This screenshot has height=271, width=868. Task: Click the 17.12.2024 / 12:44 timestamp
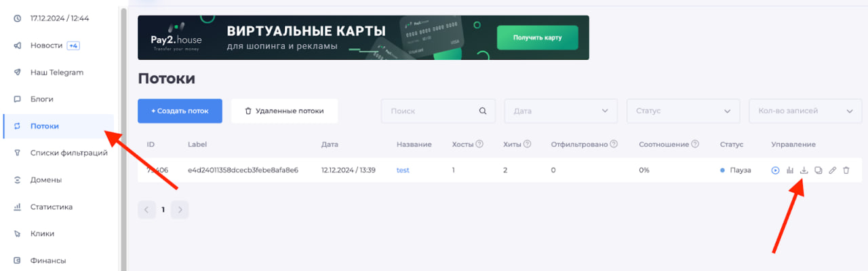point(60,18)
